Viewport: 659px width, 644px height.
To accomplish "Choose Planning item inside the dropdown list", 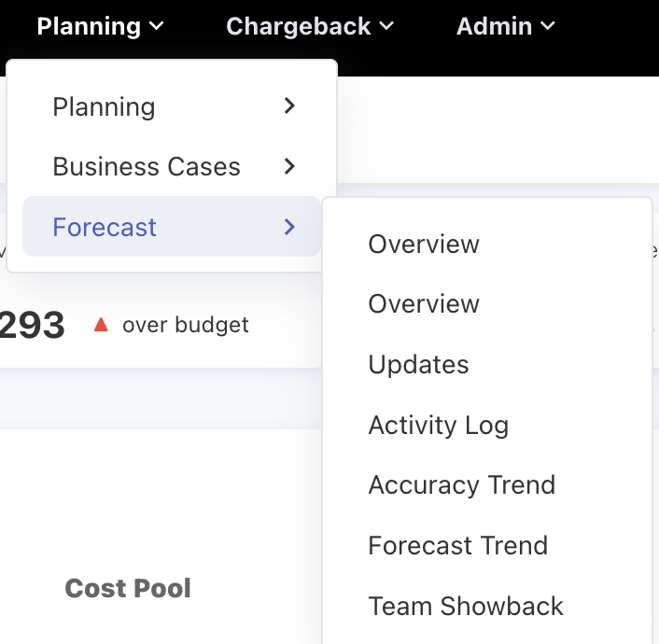I will click(104, 107).
